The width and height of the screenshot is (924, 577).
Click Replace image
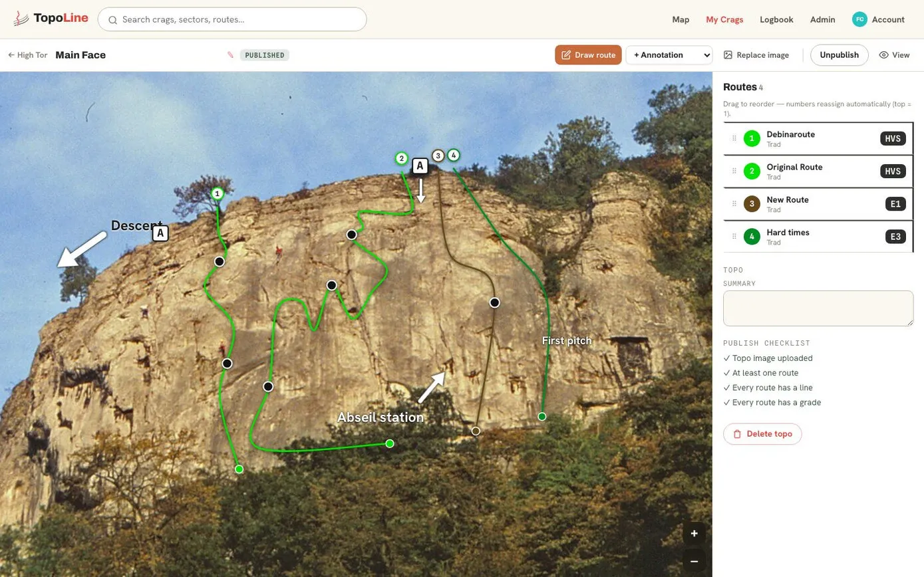click(756, 55)
